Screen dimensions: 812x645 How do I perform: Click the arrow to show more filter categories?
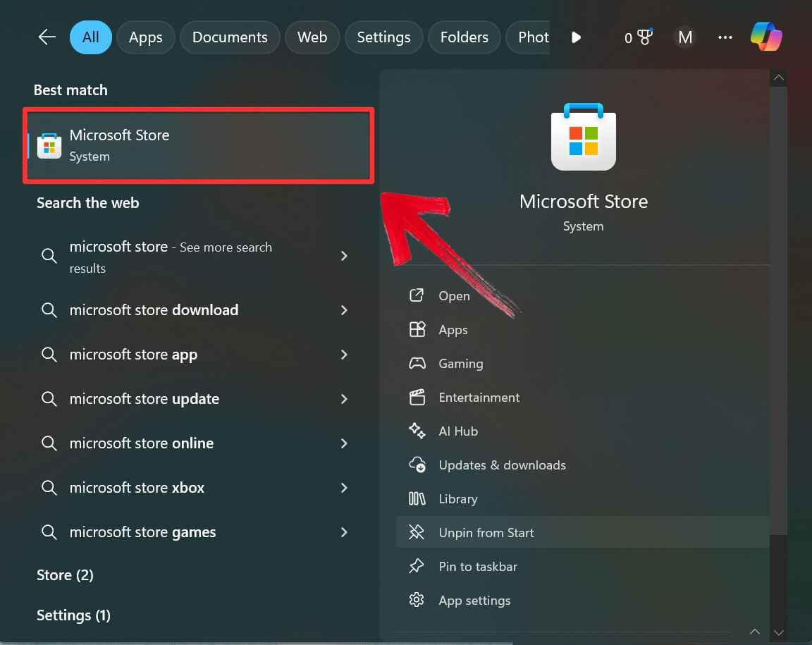pos(576,37)
